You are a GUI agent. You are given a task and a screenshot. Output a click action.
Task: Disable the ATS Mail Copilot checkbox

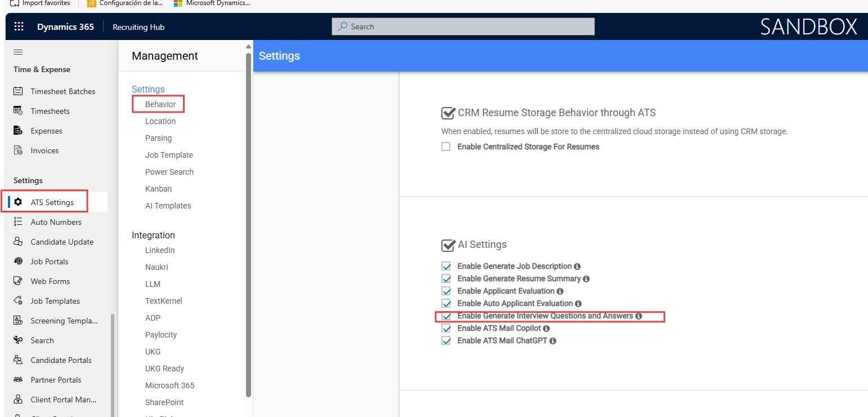[x=446, y=329]
